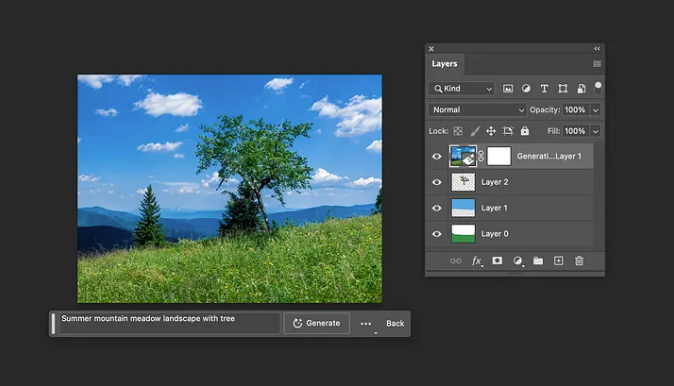The image size is (674, 386).
Task: Open the three-dot more options menu
Action: pos(366,324)
